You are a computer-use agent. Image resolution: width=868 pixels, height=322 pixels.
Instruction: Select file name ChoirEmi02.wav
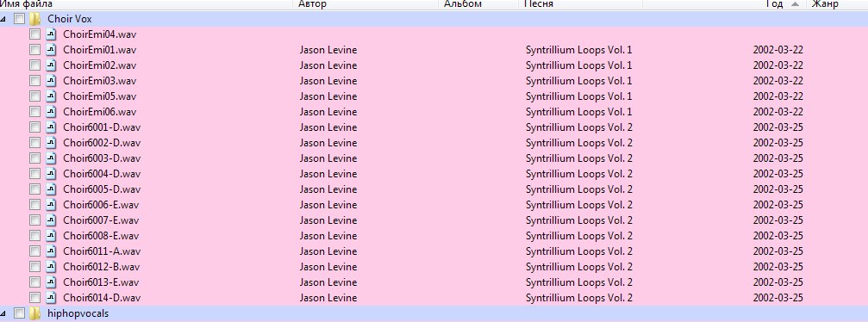pos(100,65)
